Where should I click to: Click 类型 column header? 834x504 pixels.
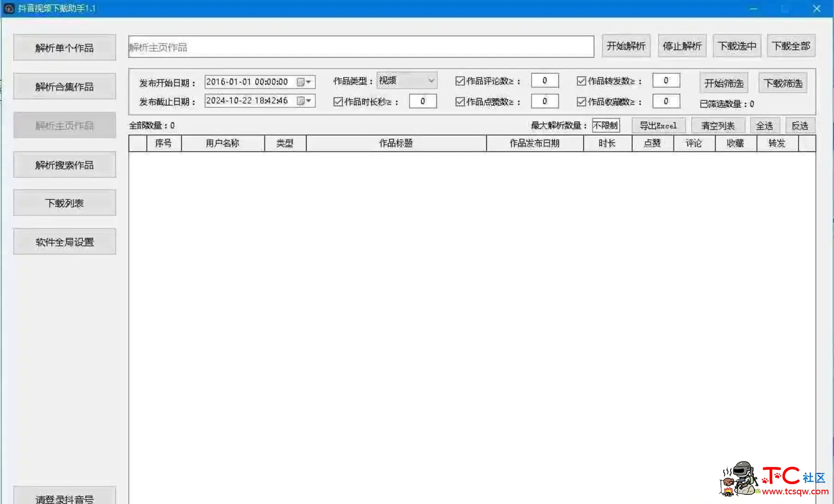click(285, 143)
